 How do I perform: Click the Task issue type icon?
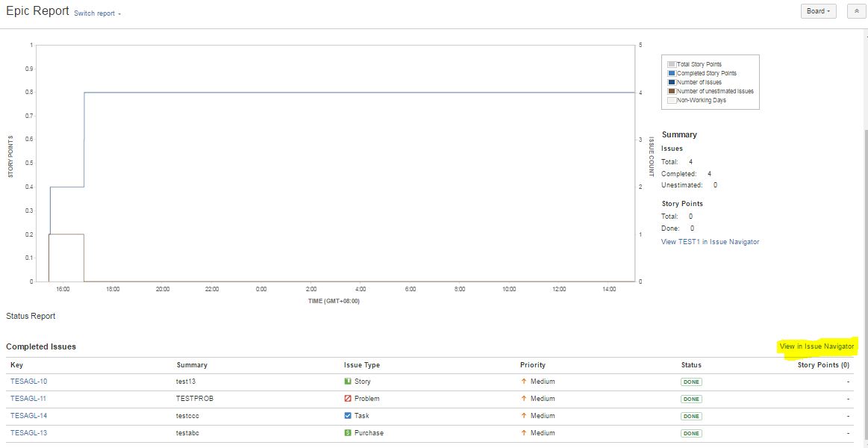(x=348, y=416)
